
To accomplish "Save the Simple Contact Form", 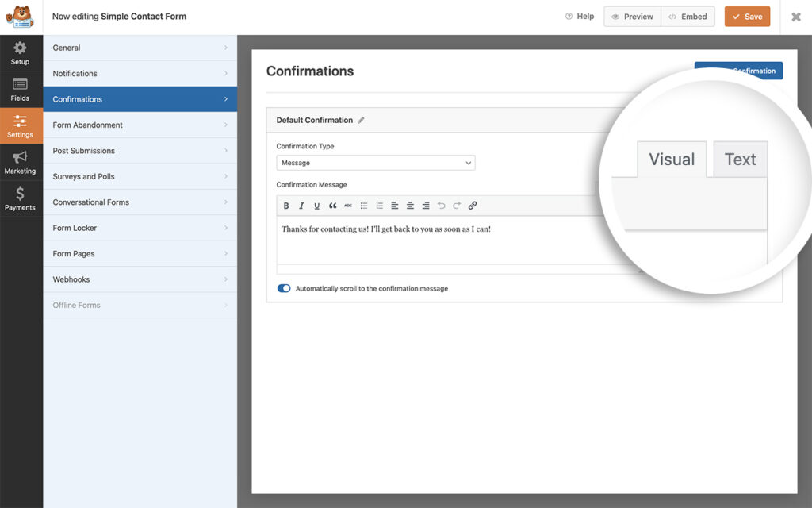I will tap(747, 16).
